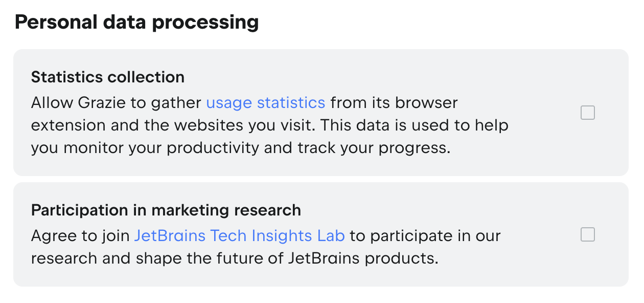Enable the Statistics collection checkbox
This screenshot has height=303, width=644.
click(x=588, y=113)
